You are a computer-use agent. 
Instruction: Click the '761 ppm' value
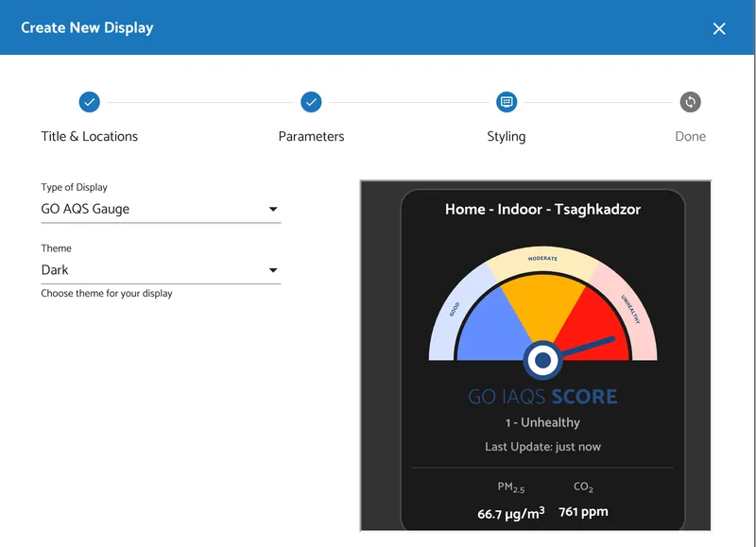583,512
